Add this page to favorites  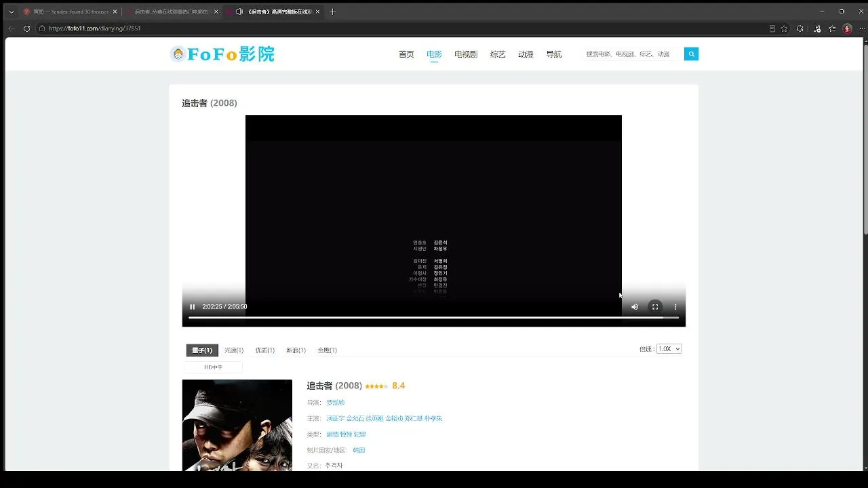[785, 28]
